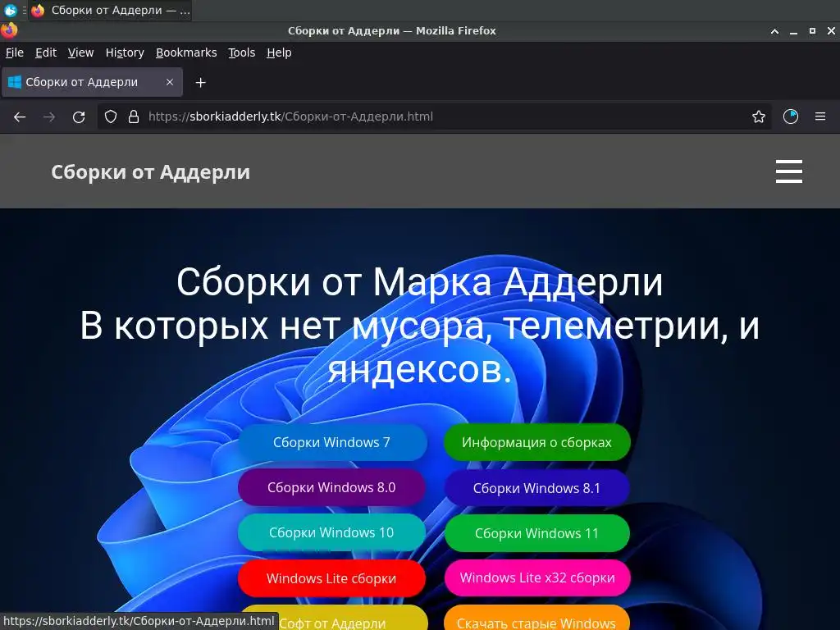Open the Firefox account icon in toolbar

tap(791, 116)
